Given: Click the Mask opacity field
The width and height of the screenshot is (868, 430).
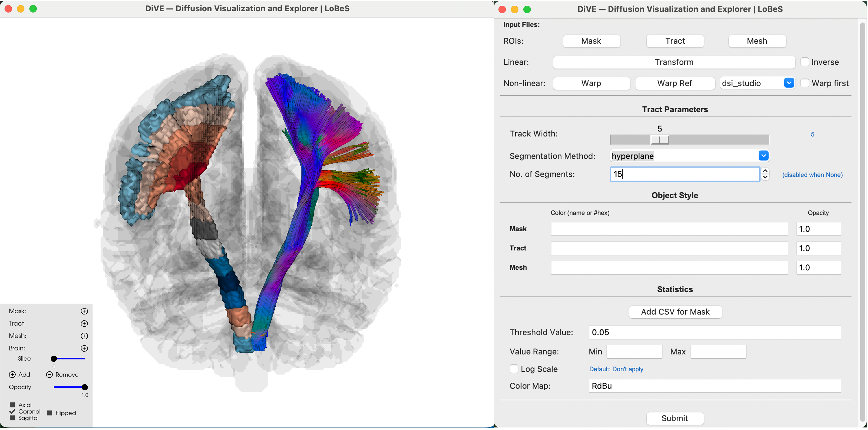Looking at the screenshot, I should (818, 229).
